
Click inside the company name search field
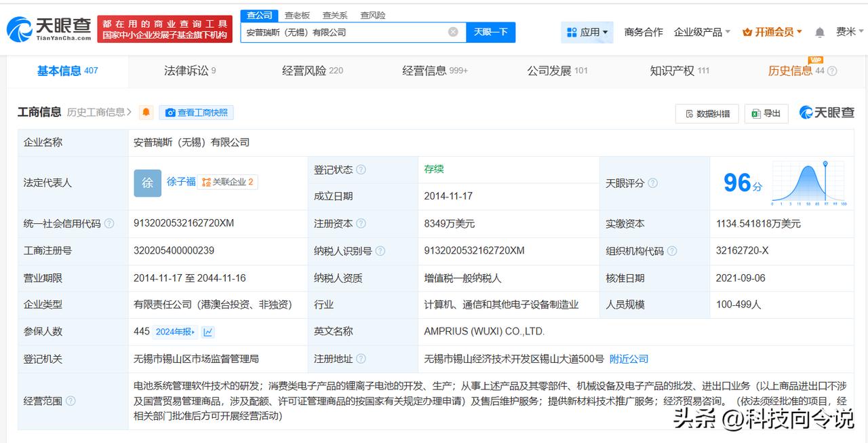[344, 32]
